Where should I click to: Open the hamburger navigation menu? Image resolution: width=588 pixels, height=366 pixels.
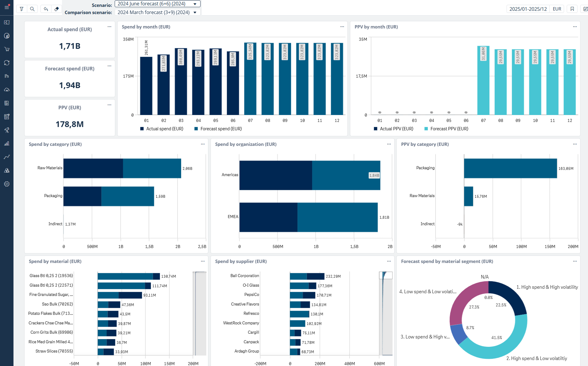pos(7,7)
